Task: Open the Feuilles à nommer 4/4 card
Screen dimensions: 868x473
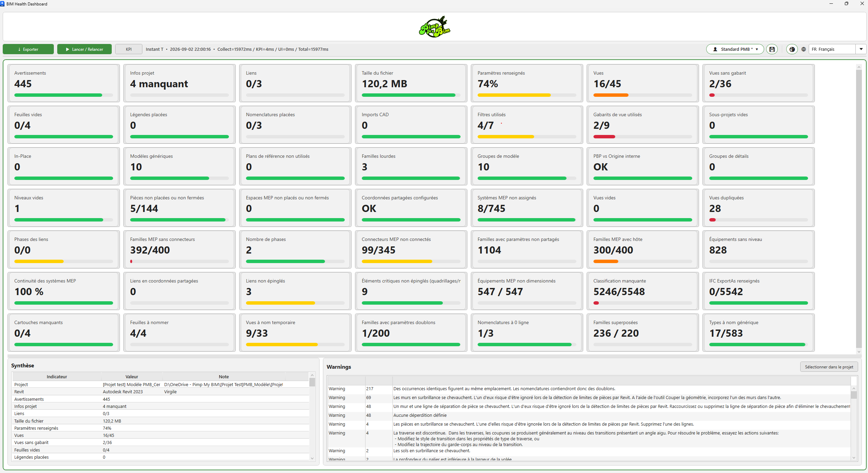Action: point(180,333)
